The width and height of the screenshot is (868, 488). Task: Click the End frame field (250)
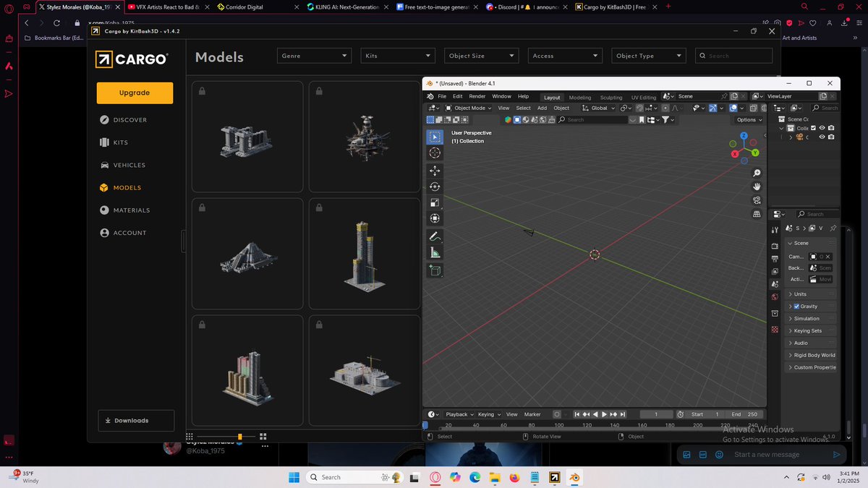point(745,414)
